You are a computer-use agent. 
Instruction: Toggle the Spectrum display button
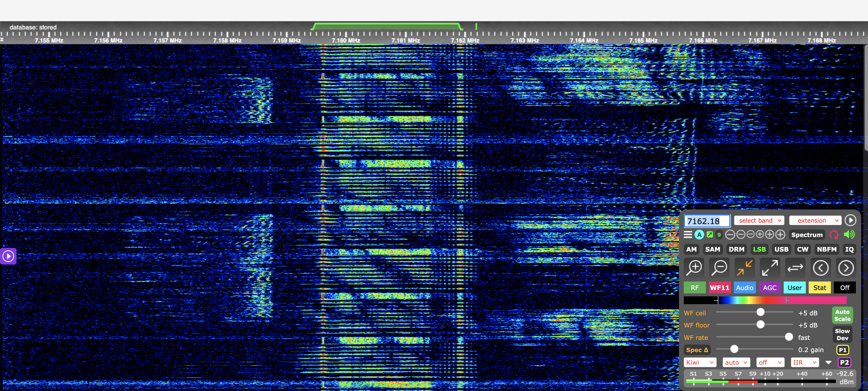(x=807, y=235)
